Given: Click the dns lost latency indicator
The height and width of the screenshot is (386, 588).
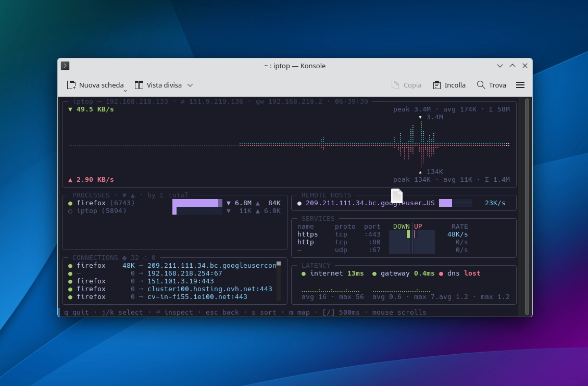Looking at the screenshot, I should coord(460,273).
